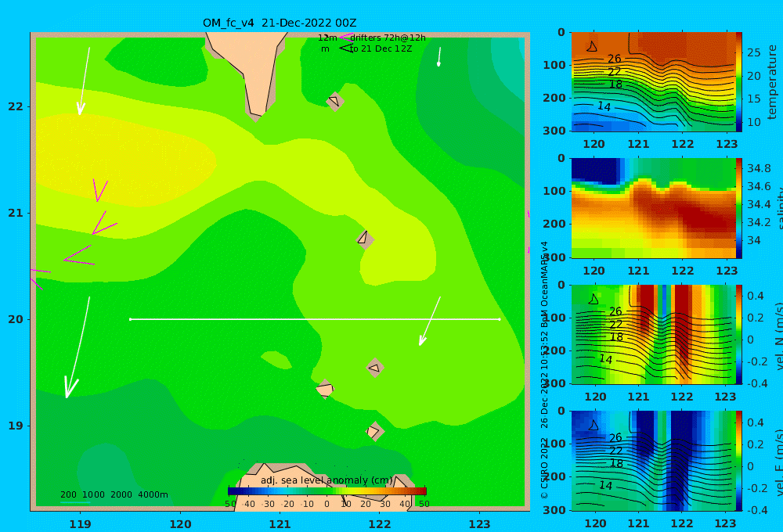Click the longitude label "123" under main map

point(479,524)
